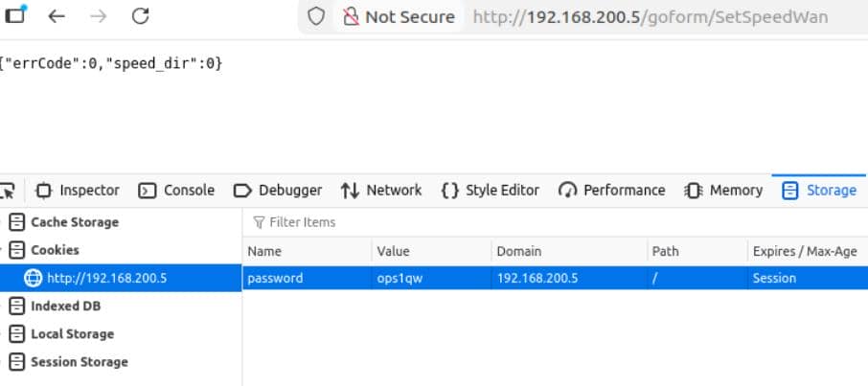The height and width of the screenshot is (386, 868).
Task: Open the Memory tab
Action: [x=724, y=190]
